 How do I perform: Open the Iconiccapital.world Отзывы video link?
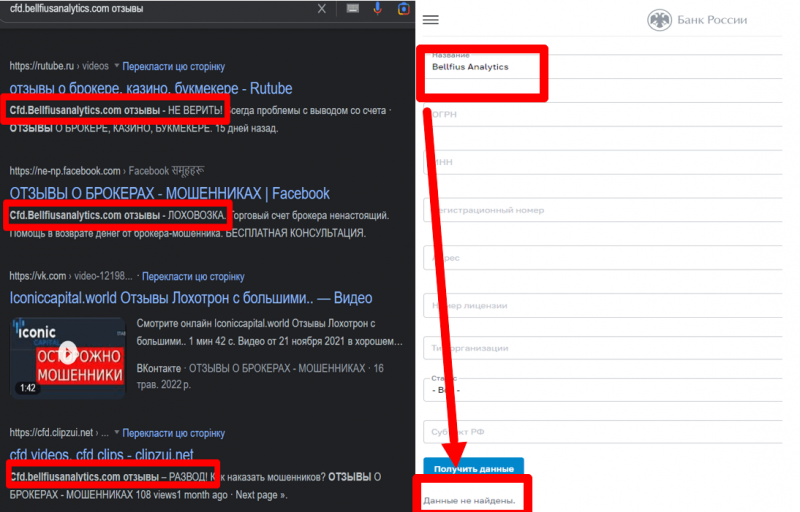191,298
